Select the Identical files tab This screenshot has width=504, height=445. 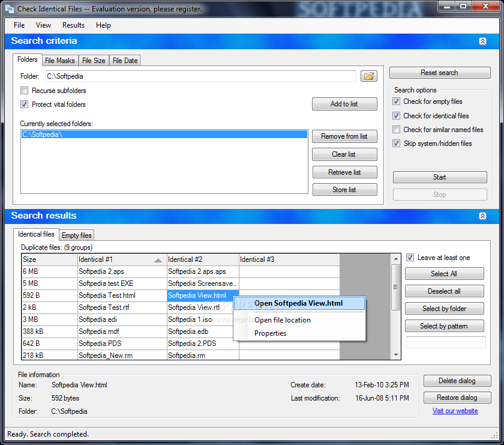tap(36, 234)
